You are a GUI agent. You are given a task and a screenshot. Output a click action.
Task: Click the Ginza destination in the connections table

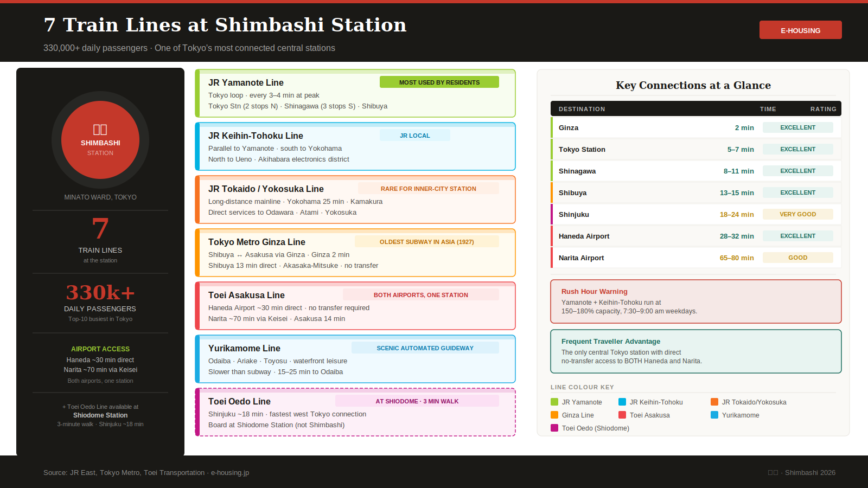coord(569,127)
